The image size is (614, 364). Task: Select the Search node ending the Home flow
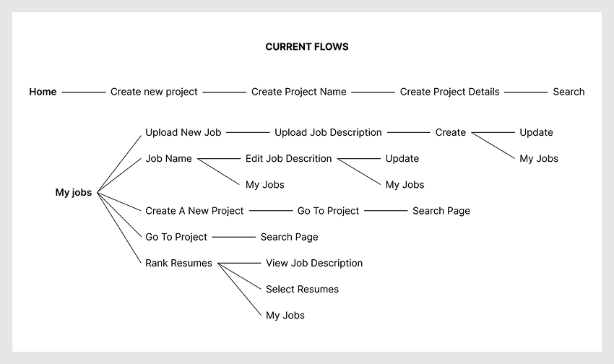click(x=568, y=92)
